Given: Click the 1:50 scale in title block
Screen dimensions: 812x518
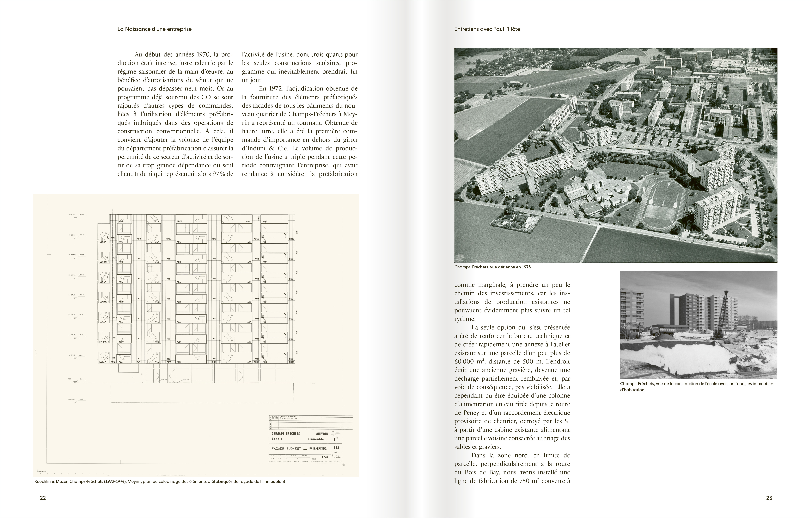Looking at the screenshot, I should (x=323, y=457).
